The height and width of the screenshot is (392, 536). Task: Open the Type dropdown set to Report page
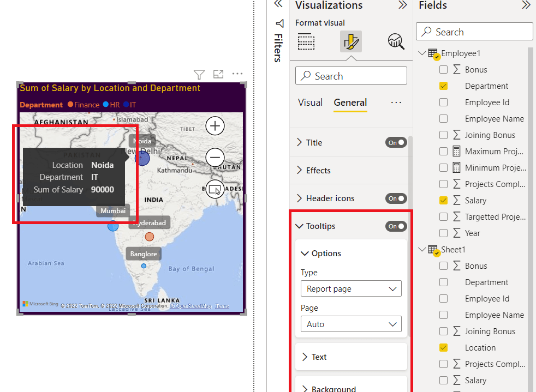[x=351, y=289]
